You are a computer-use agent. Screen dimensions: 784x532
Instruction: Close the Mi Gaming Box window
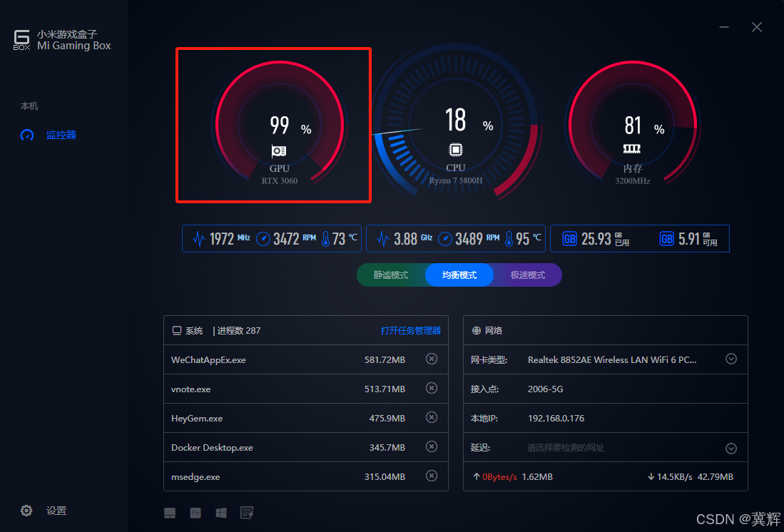[x=756, y=27]
